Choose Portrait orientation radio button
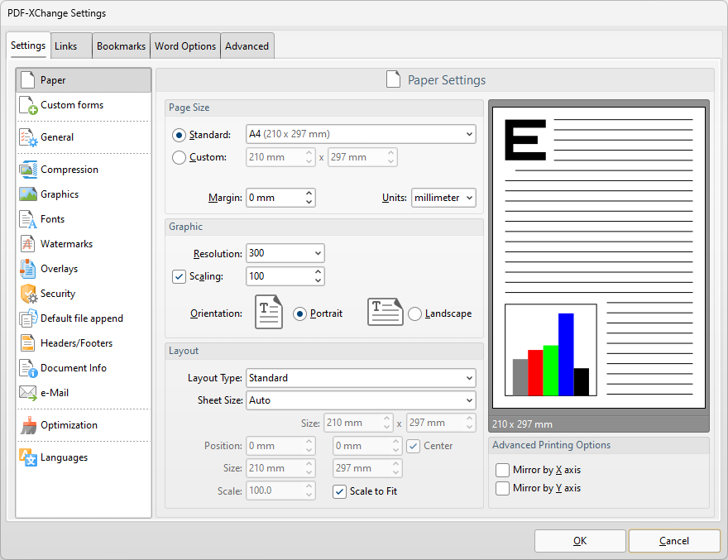The height and width of the screenshot is (560, 728). [300, 314]
